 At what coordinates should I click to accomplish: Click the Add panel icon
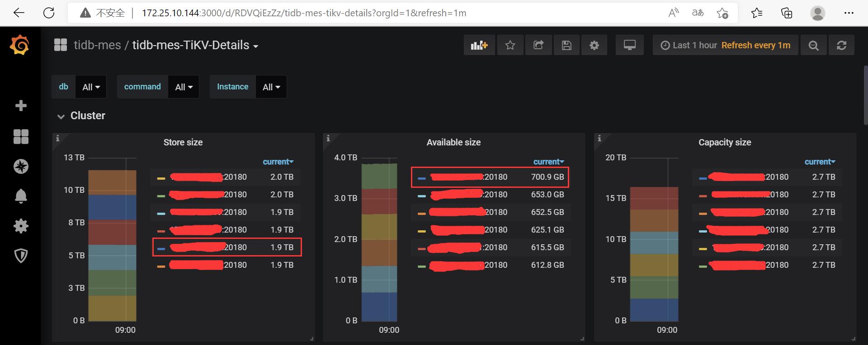tap(479, 45)
